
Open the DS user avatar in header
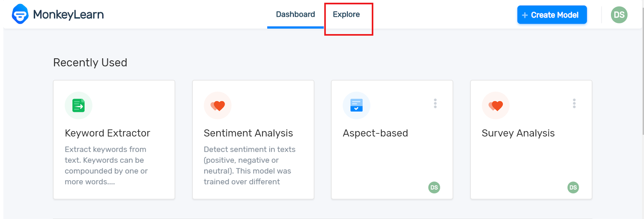click(x=619, y=15)
